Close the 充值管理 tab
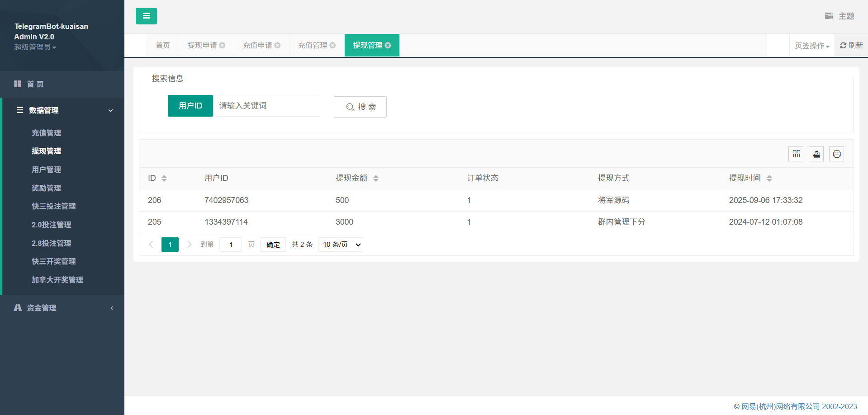Image resolution: width=868 pixels, height=415 pixels. (333, 45)
